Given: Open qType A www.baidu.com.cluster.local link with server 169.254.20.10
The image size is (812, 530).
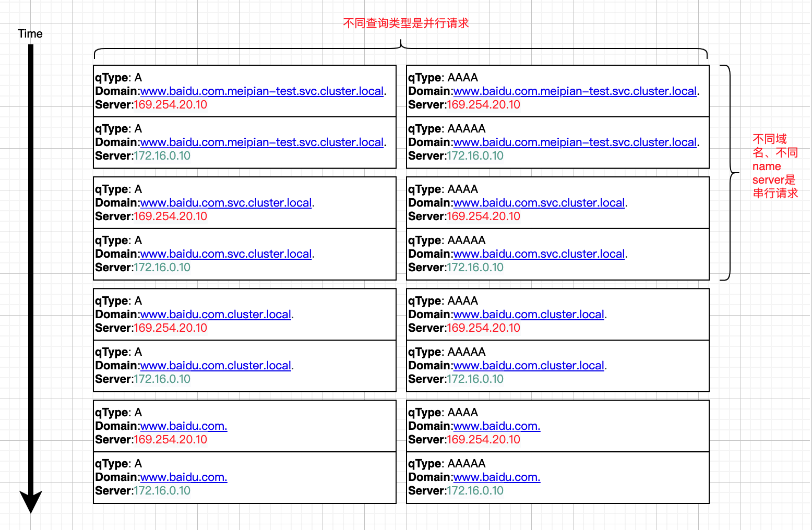Looking at the screenshot, I should (215, 315).
